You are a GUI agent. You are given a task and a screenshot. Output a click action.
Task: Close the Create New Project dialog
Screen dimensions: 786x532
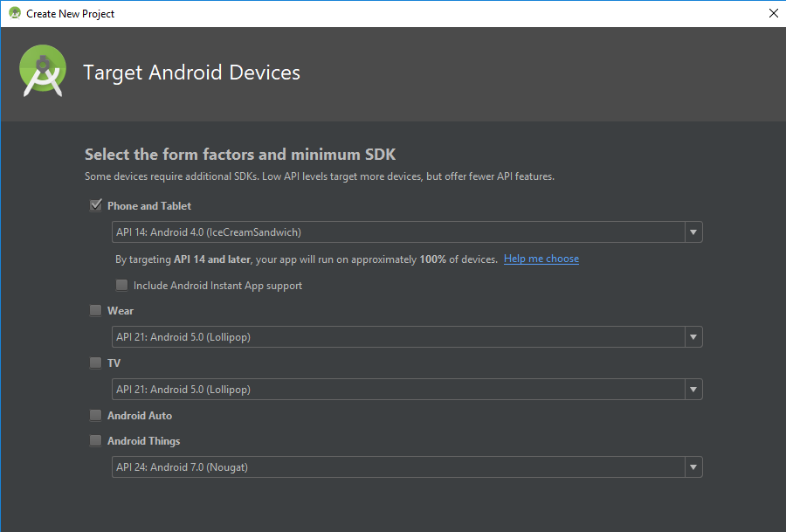(774, 13)
